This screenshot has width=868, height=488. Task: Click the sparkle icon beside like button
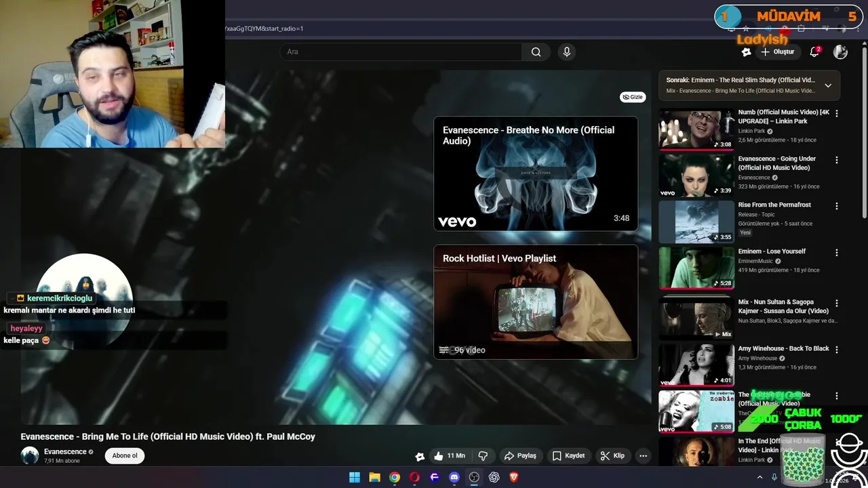pos(420,456)
